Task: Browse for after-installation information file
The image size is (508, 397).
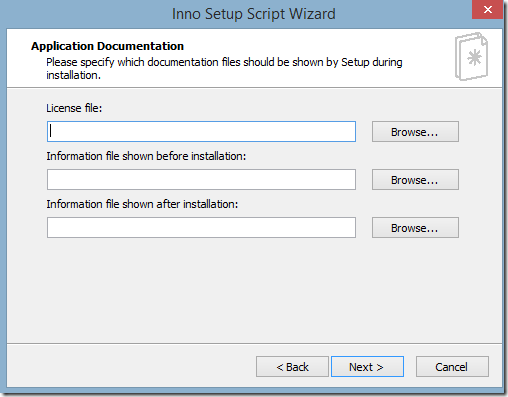Action: (415, 228)
